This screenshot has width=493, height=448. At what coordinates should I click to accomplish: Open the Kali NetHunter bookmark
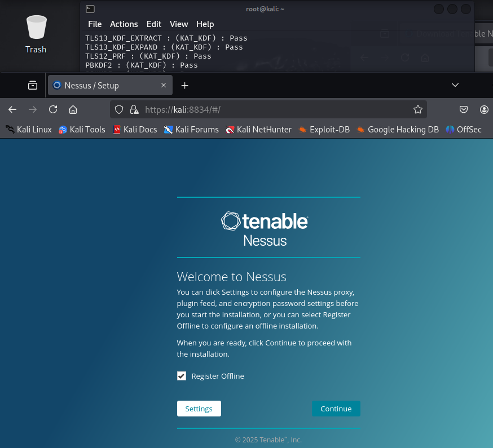click(x=258, y=130)
